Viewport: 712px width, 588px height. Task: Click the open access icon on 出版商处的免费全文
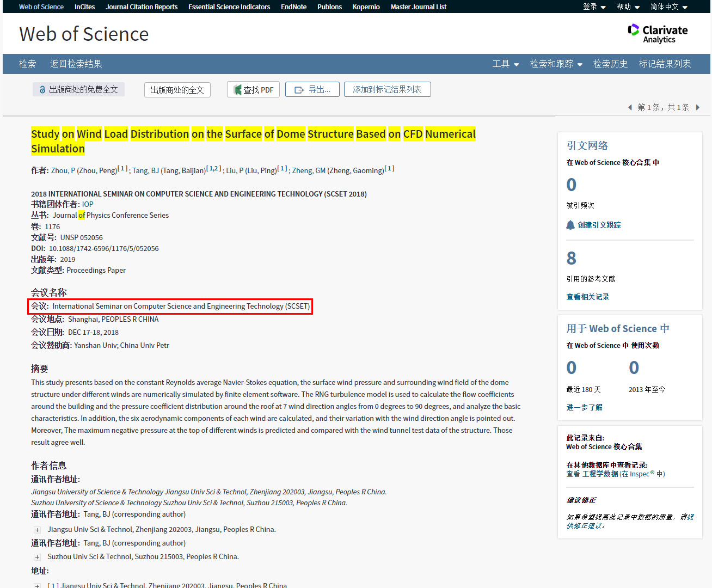(x=42, y=89)
